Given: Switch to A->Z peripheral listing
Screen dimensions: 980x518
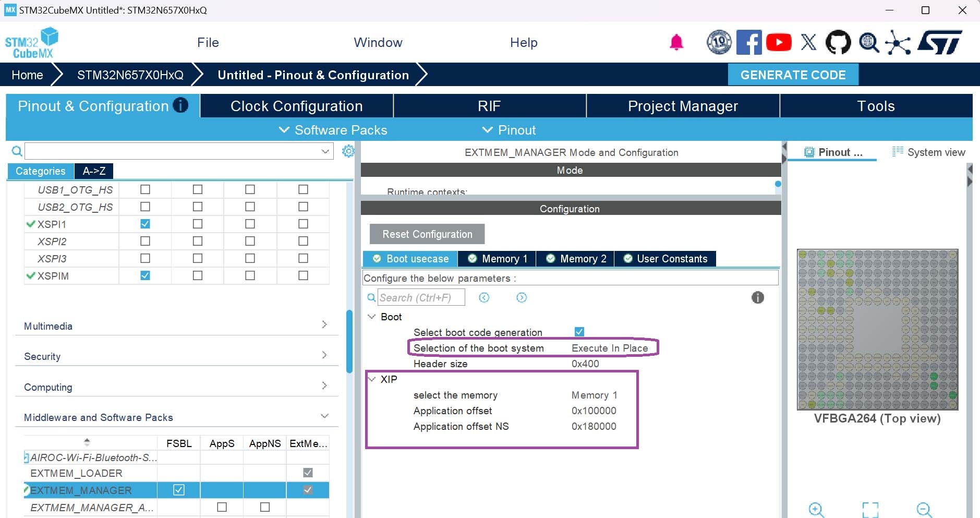Looking at the screenshot, I should 94,171.
